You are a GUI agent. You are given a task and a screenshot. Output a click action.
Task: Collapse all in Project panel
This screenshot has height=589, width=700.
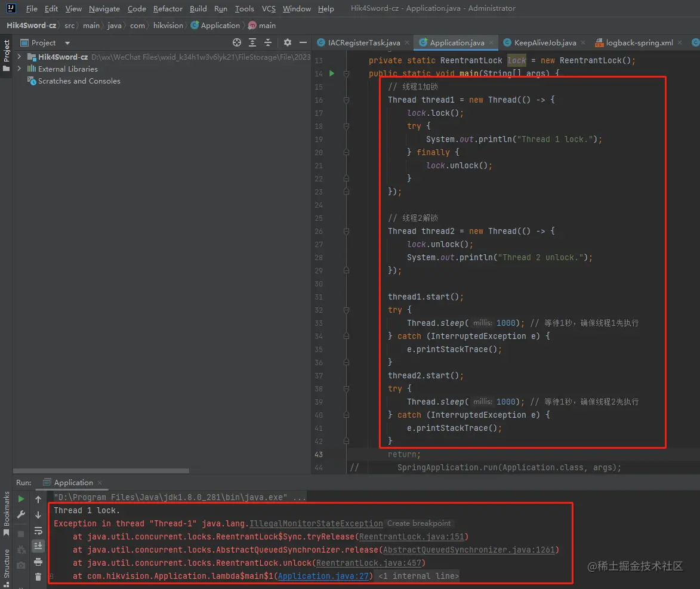coord(268,42)
